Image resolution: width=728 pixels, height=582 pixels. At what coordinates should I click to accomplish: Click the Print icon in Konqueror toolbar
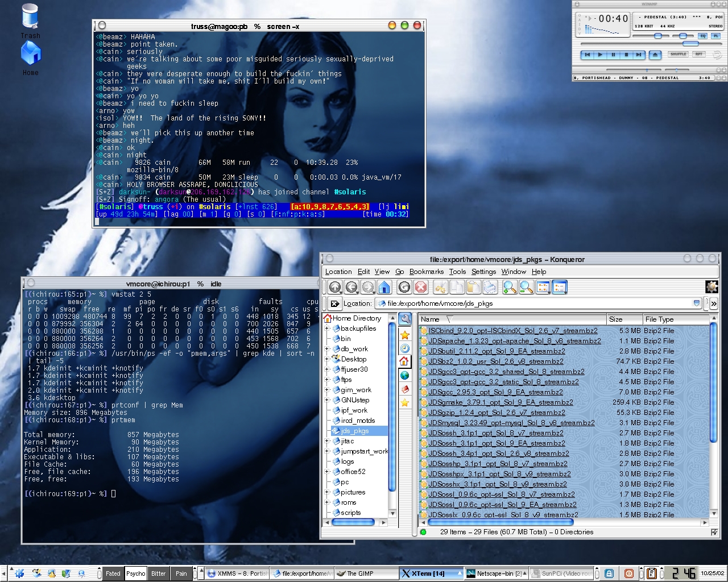pyautogui.click(x=490, y=288)
